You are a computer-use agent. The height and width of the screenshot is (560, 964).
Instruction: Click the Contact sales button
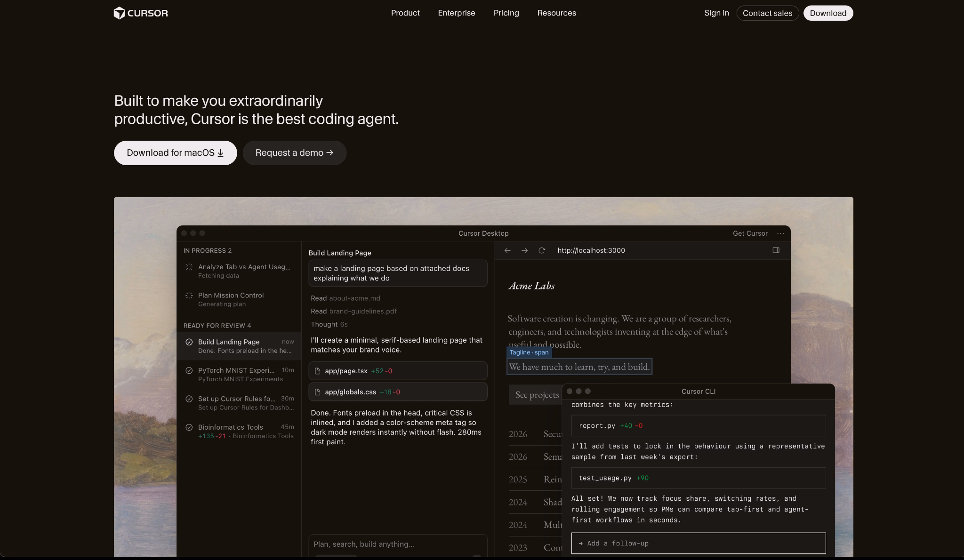coord(767,13)
